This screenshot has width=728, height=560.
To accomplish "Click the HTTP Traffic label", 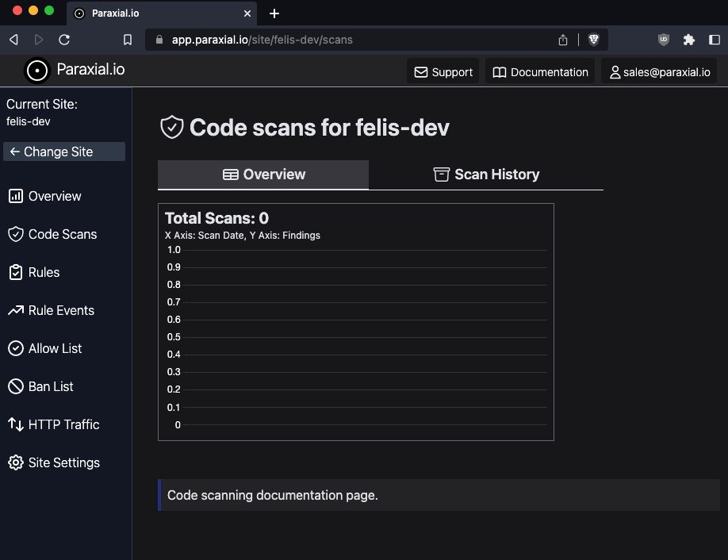I will 64,424.
